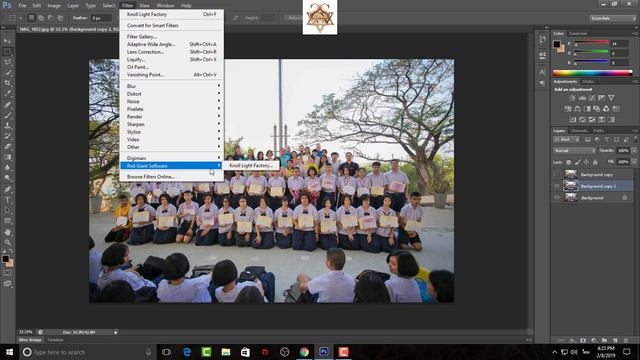Open File Explorer from the taskbar

coord(226,352)
